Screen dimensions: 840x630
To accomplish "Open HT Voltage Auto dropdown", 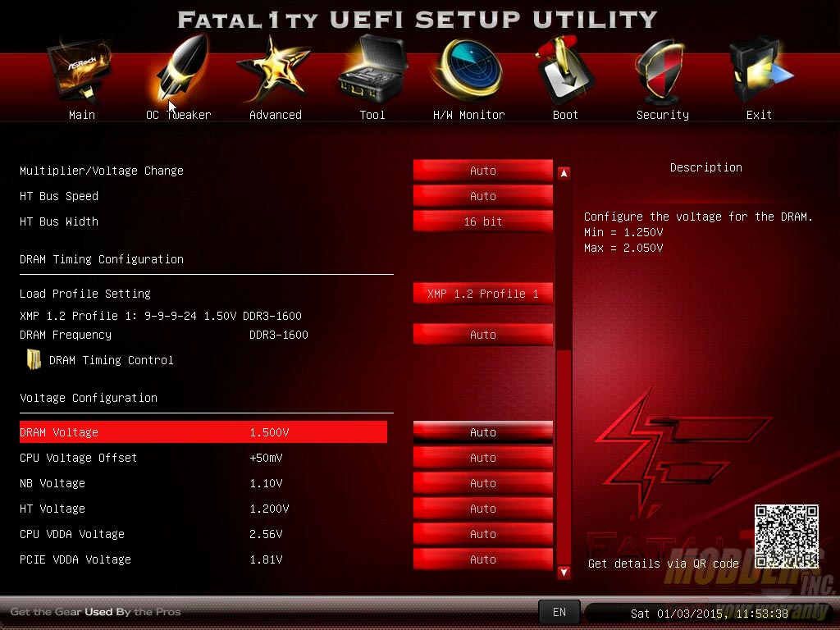I will tap(482, 509).
